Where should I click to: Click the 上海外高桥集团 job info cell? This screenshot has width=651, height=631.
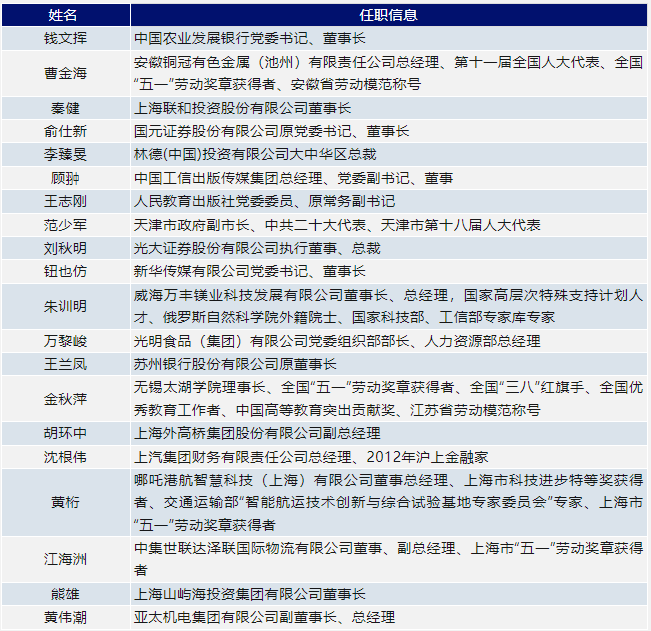point(389,434)
